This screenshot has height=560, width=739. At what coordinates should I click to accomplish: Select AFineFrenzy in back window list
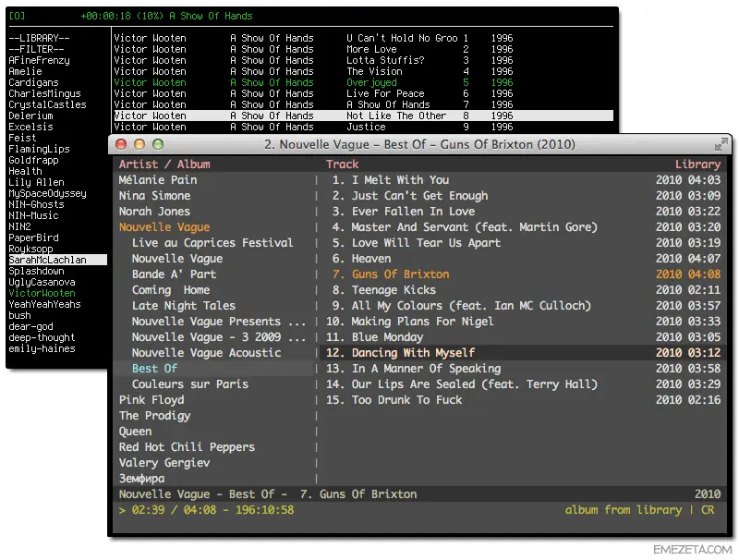tap(39, 60)
